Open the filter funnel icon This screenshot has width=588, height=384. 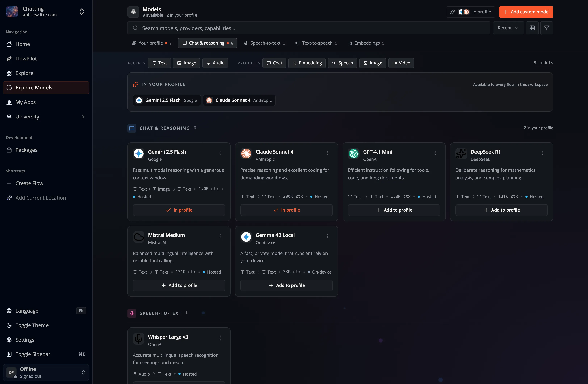[547, 28]
